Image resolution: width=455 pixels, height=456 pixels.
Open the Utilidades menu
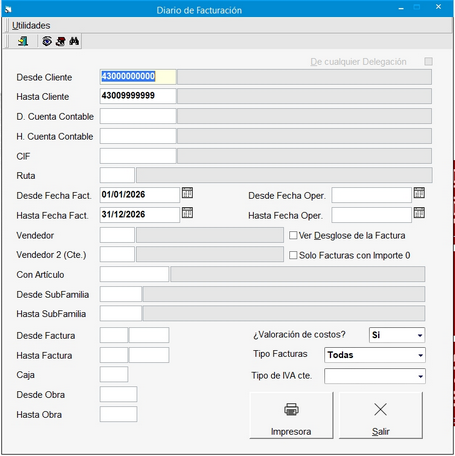(31, 26)
